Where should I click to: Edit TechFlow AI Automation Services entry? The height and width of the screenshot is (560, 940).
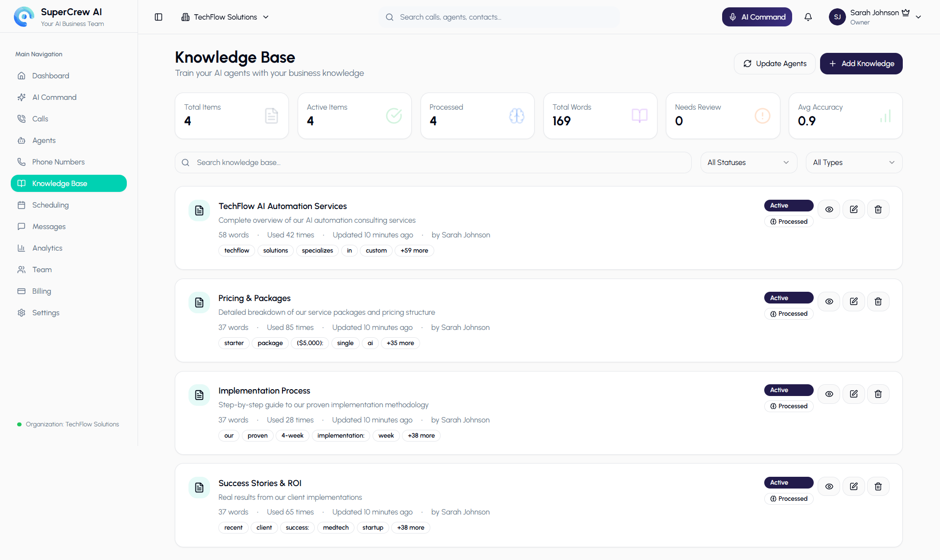(x=854, y=209)
